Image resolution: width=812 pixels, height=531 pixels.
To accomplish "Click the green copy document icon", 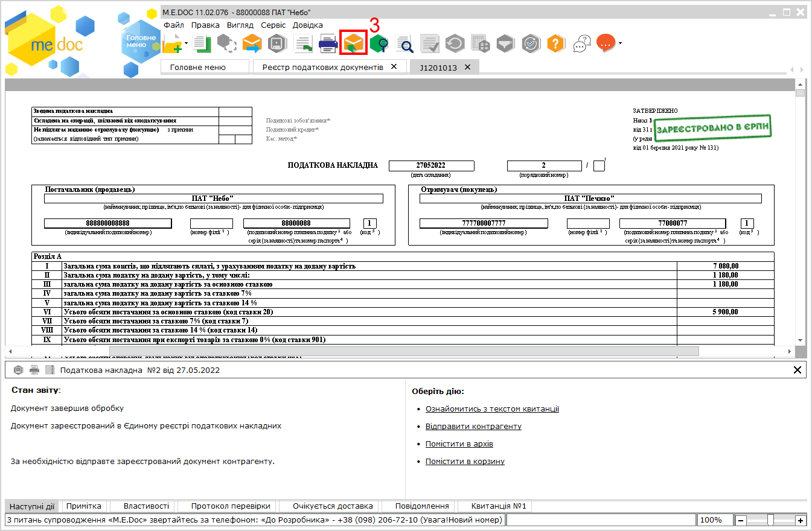I will (x=202, y=43).
